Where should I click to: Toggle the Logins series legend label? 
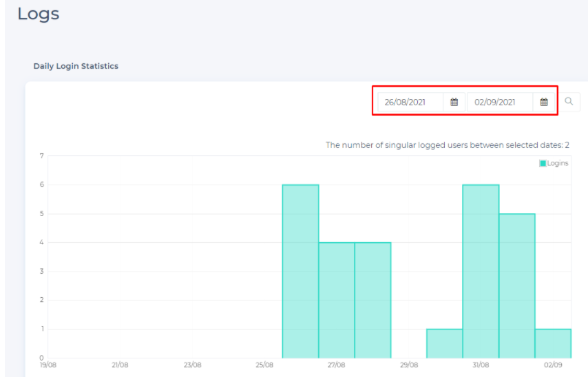[558, 164]
